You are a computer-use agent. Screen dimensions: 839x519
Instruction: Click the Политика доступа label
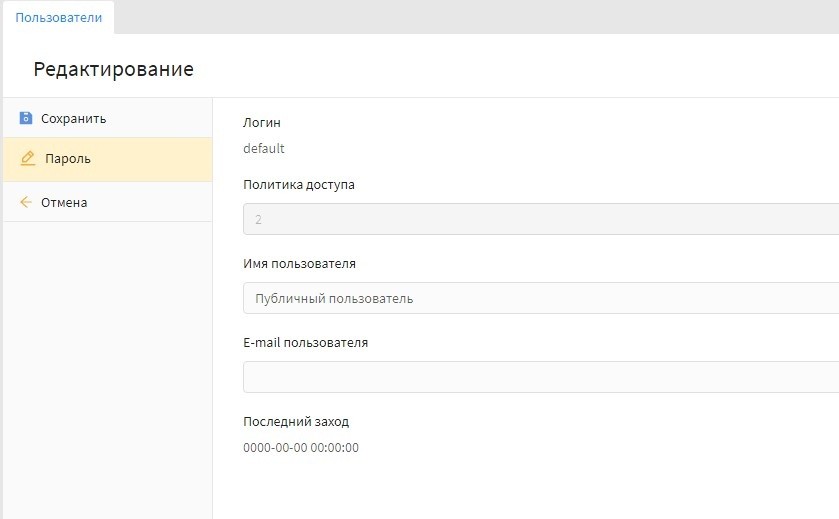pyautogui.click(x=299, y=185)
